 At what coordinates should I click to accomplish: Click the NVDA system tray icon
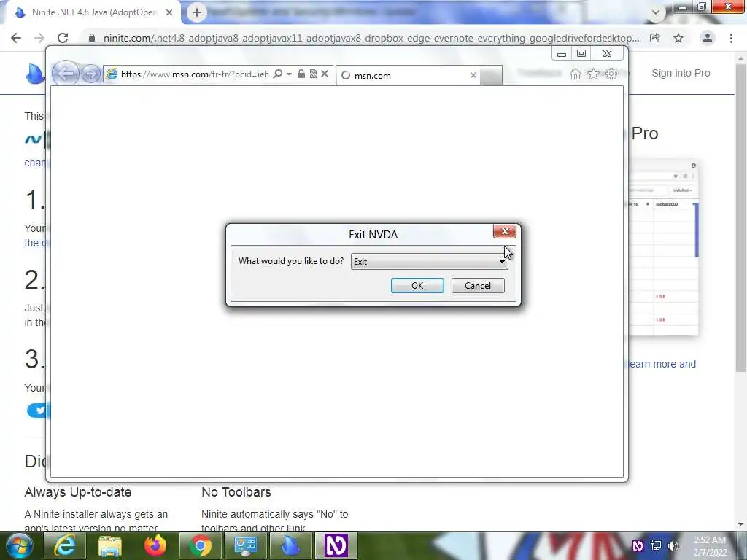click(x=638, y=546)
